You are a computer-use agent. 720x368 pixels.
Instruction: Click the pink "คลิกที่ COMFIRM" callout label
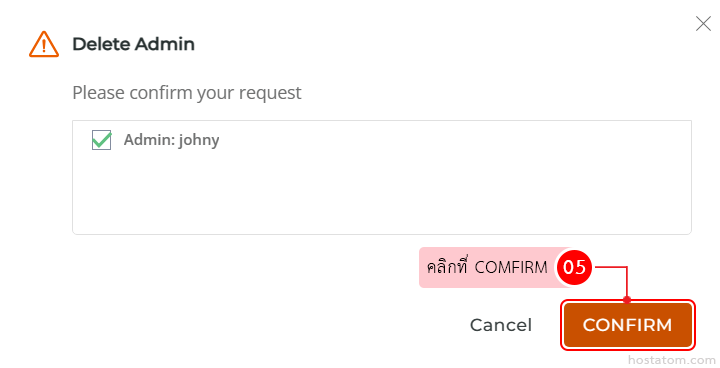click(488, 267)
